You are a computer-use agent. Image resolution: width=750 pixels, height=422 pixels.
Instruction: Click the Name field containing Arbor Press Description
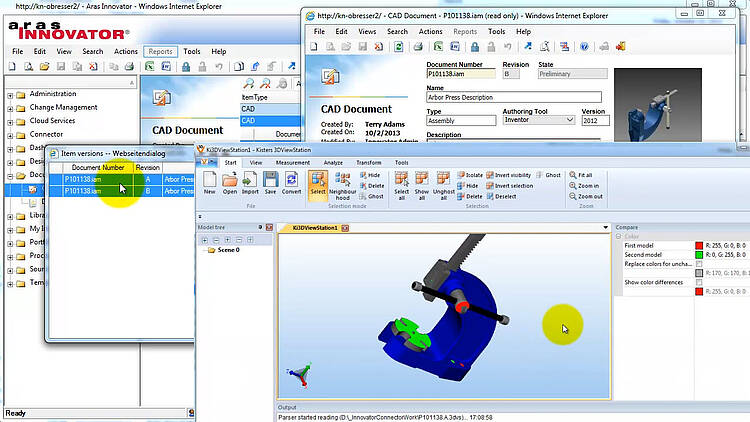[514, 97]
